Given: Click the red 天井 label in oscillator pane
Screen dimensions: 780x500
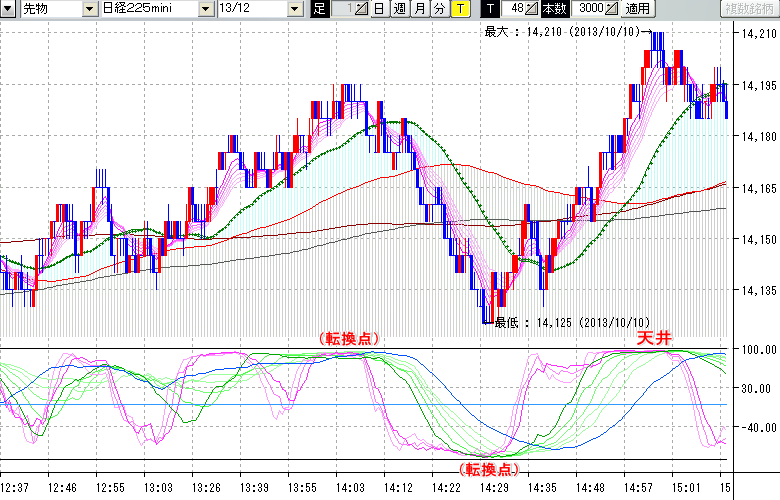Looking at the screenshot, I should tap(657, 338).
